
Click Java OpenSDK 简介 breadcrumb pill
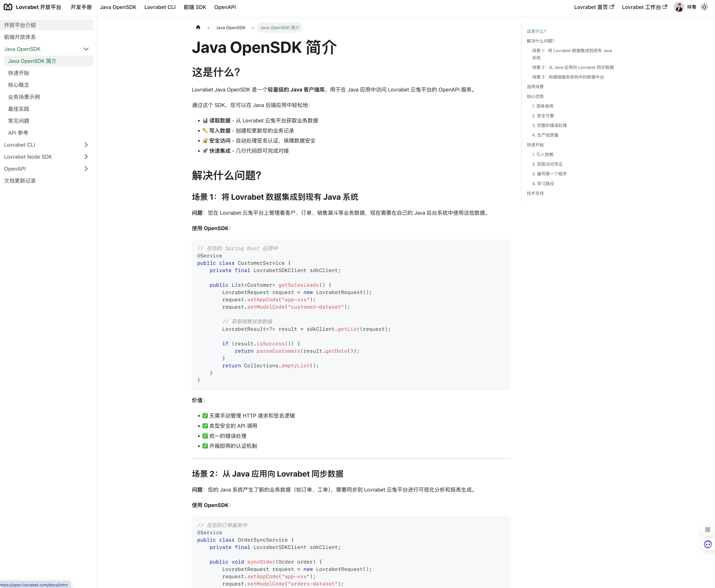pos(280,27)
